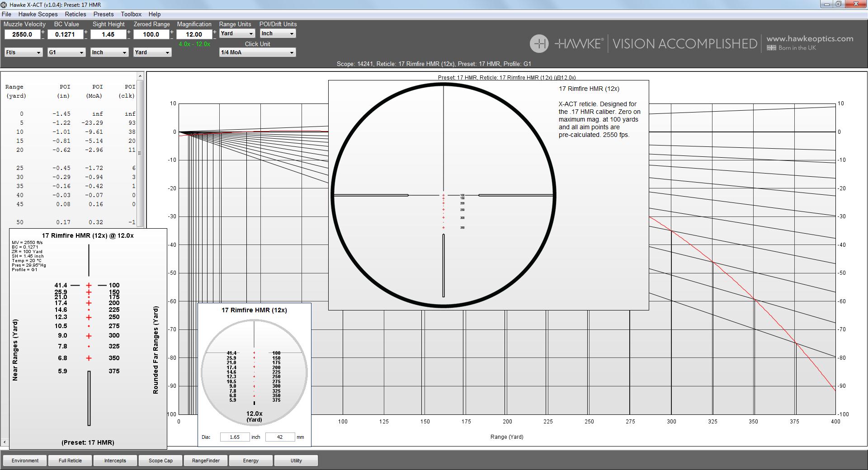
Task: Click the 41.4 near range value
Action: click(x=61, y=285)
